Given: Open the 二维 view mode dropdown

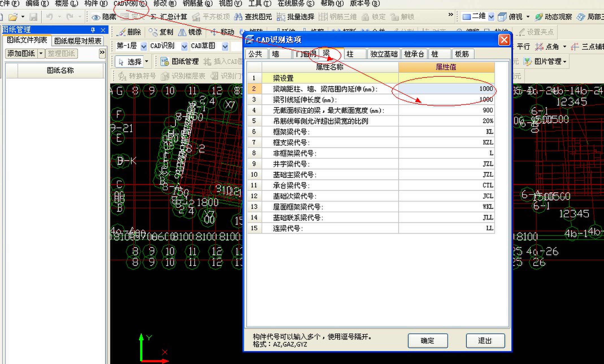Looking at the screenshot, I should pyautogui.click(x=491, y=17).
